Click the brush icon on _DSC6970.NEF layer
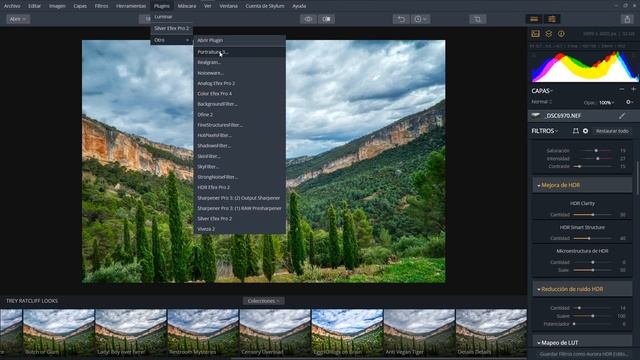Image resolution: width=640 pixels, height=360 pixels. tap(622, 116)
